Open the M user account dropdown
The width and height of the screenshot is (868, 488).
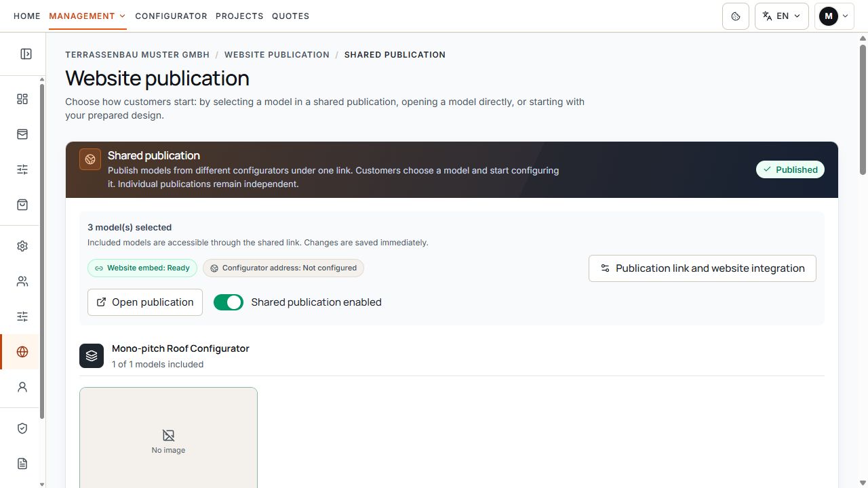click(x=833, y=16)
